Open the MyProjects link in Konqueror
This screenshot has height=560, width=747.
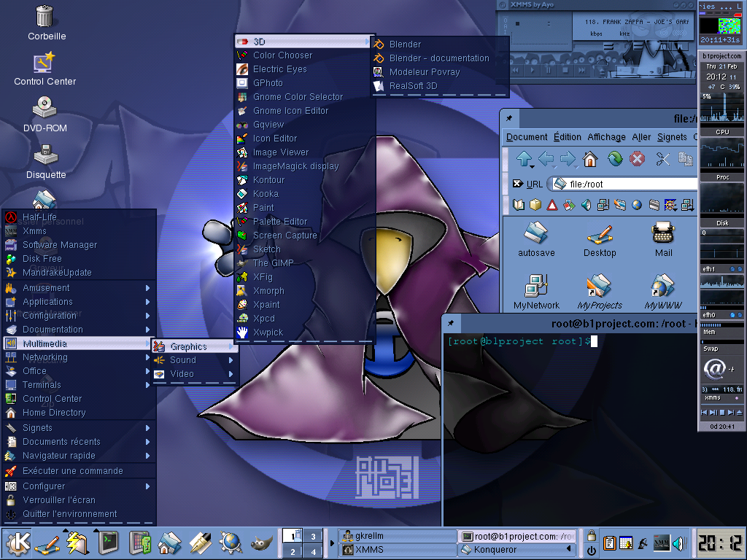[600, 292]
